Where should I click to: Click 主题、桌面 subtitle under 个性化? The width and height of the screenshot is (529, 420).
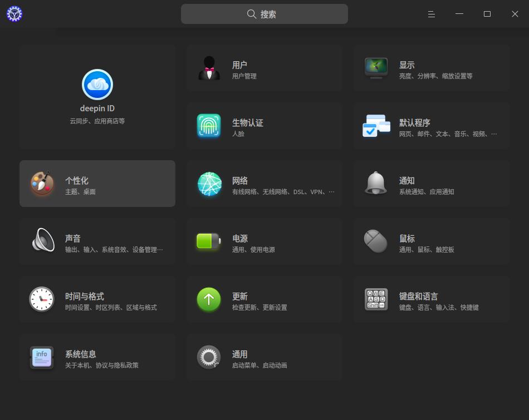point(80,192)
